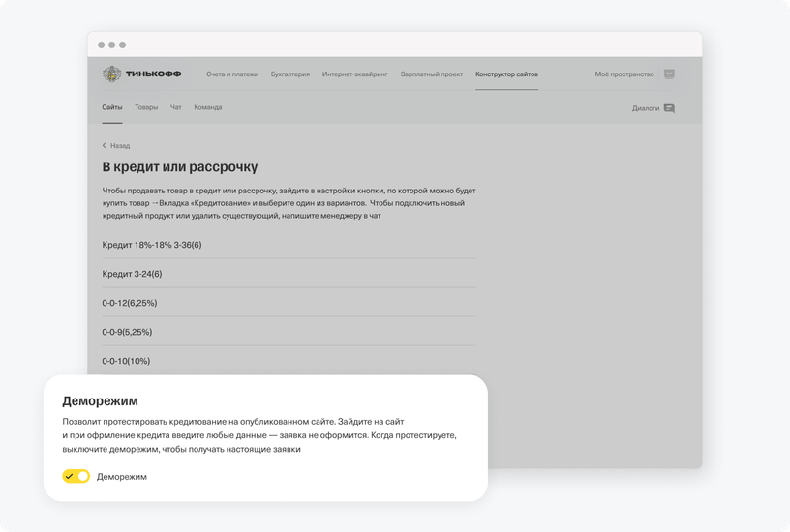Choose installment plan 0-0-12(6,25%)
Image resolution: width=790 pixels, height=532 pixels.
click(x=289, y=303)
